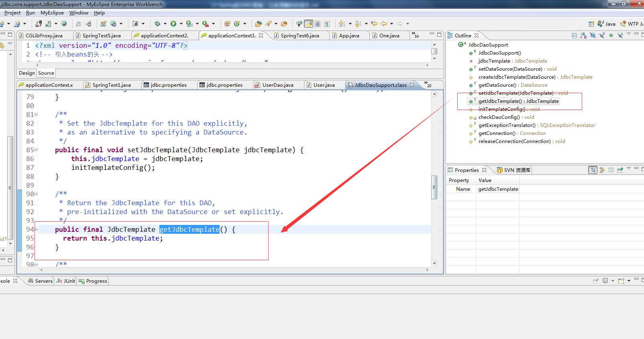The width and height of the screenshot is (644, 339).
Task: Sort Outline members alphabetically
Action: point(583,35)
